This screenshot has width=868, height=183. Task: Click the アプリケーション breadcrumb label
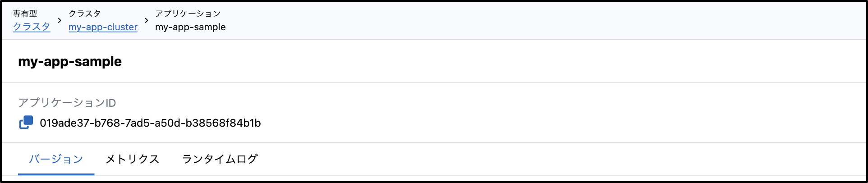click(188, 14)
